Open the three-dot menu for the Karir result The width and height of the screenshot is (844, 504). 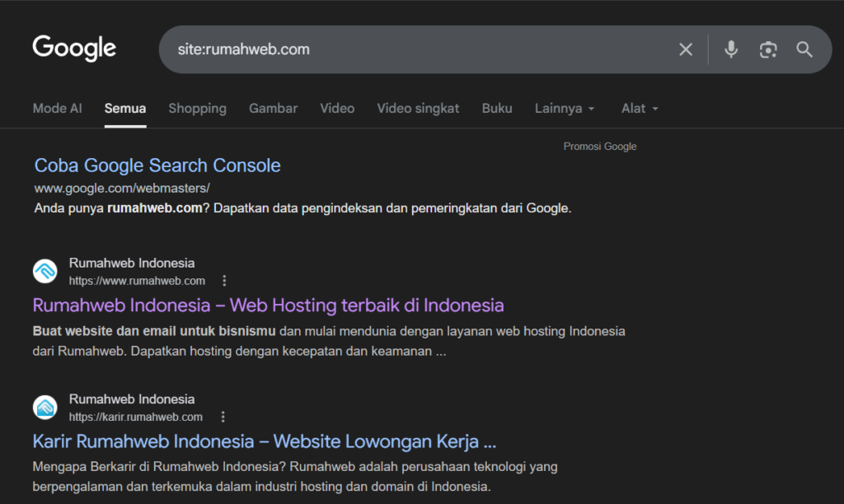coord(223,416)
